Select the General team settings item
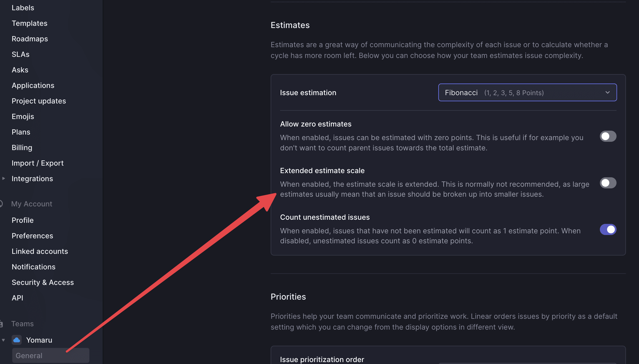This screenshot has height=364, width=639. coord(51,355)
